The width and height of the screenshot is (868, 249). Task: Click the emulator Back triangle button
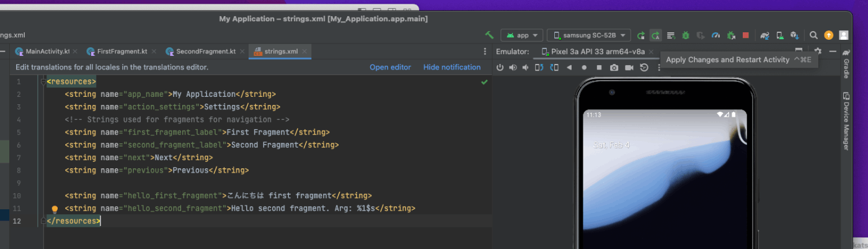(569, 67)
